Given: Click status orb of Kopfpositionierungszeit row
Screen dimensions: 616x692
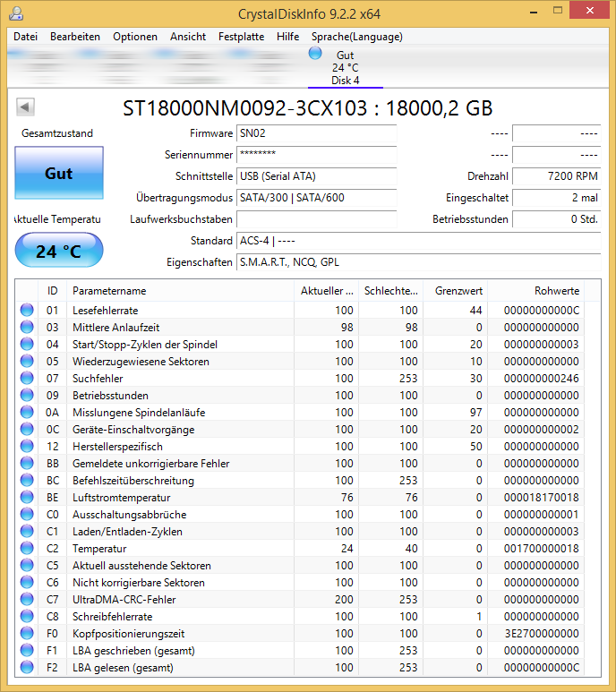Looking at the screenshot, I should coord(27,633).
